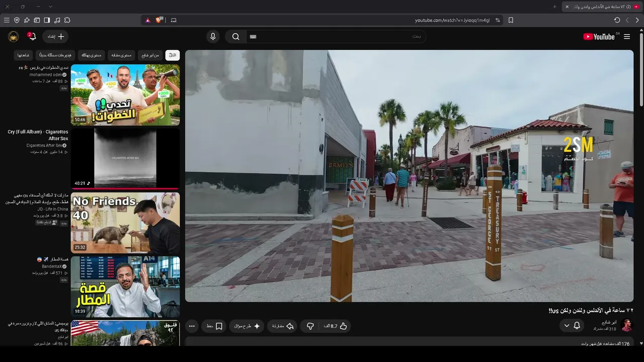644x362 pixels.
Task: Select the 'شاهدتها' filter chip
Action: 23,55
